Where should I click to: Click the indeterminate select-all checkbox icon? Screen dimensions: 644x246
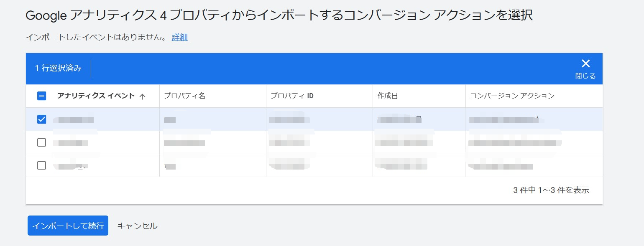(41, 96)
